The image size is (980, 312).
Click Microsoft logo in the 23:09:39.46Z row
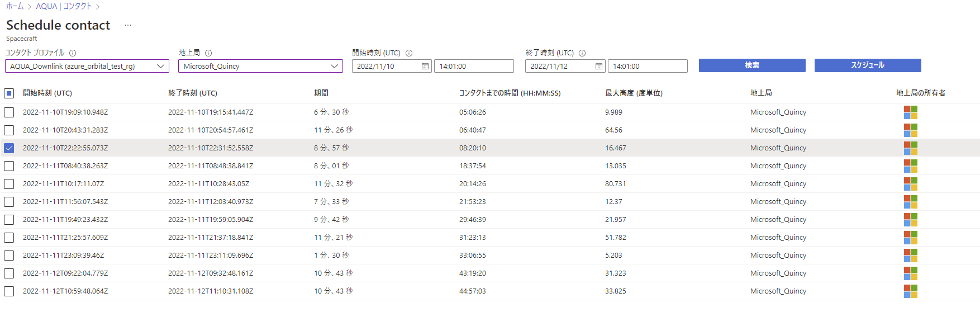coord(911,256)
